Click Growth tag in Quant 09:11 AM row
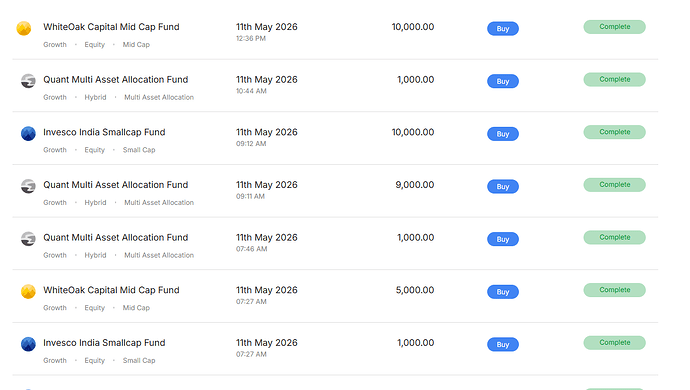The image size is (690, 390). tap(55, 202)
